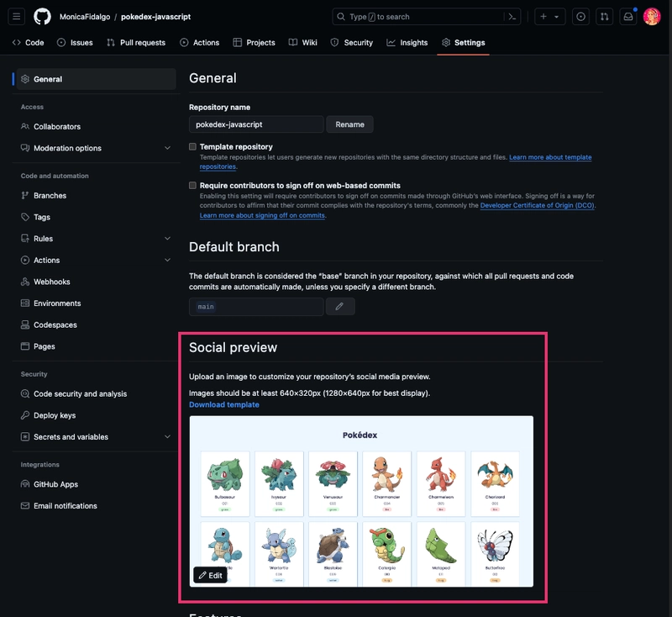This screenshot has width=672, height=617.
Task: Click the Rules icon in sidebar
Action: (x=25, y=239)
